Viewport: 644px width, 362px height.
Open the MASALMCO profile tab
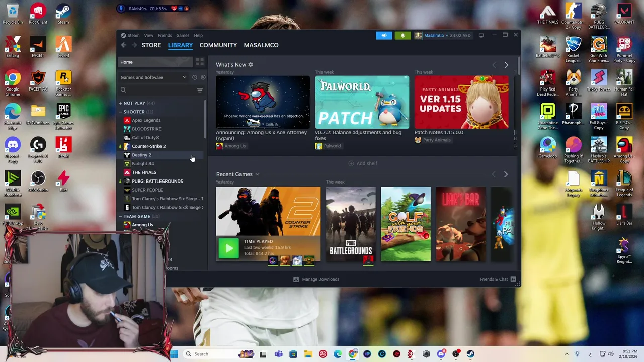click(x=261, y=45)
